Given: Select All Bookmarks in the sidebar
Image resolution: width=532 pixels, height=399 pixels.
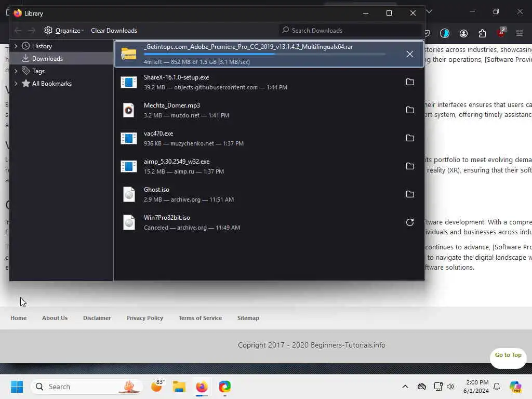Looking at the screenshot, I should point(52,84).
